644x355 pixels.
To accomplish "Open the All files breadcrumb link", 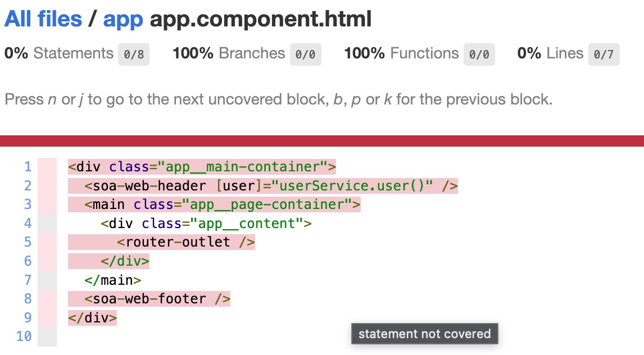I will point(43,19).
